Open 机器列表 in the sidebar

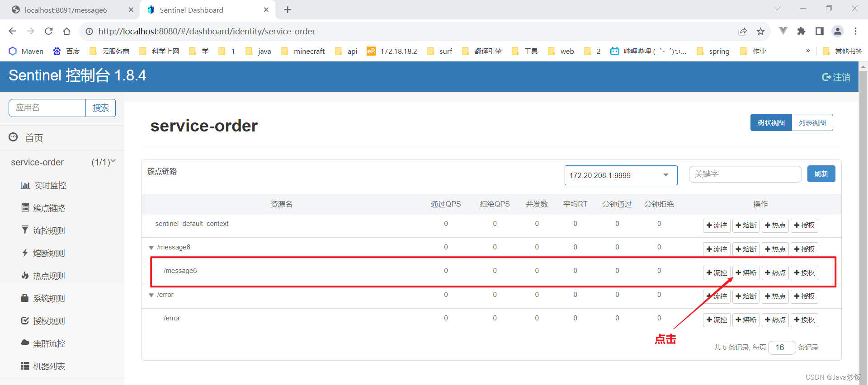coord(43,366)
